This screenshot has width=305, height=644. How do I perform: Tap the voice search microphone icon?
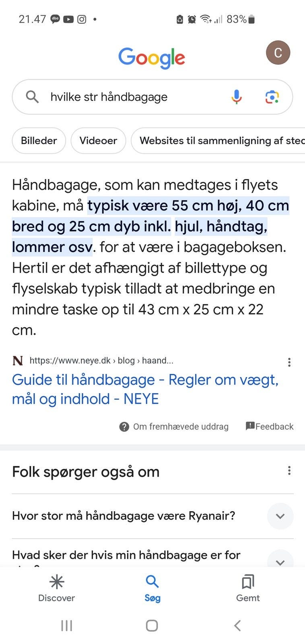pos(237,97)
